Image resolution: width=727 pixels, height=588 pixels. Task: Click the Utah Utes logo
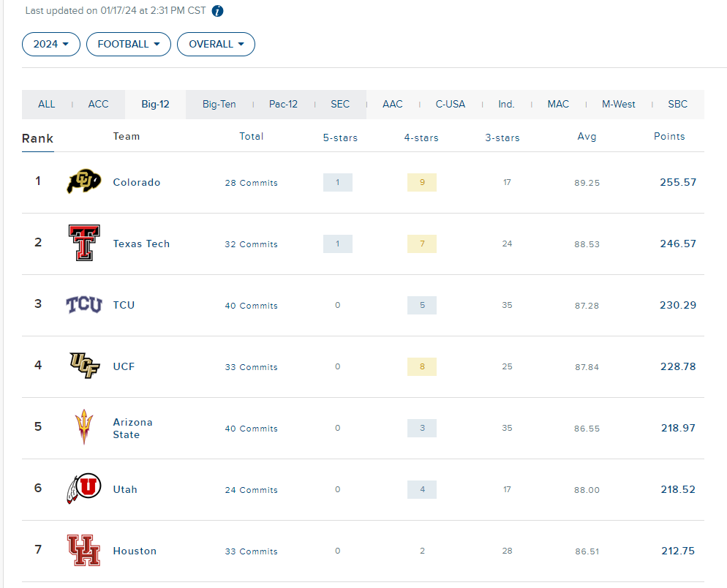tap(84, 489)
